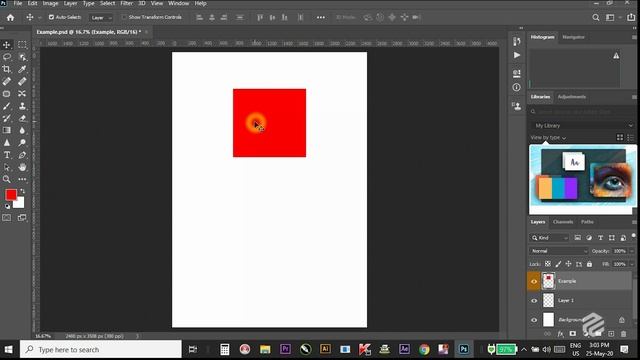Click the foreground red color swatch

[11, 195]
